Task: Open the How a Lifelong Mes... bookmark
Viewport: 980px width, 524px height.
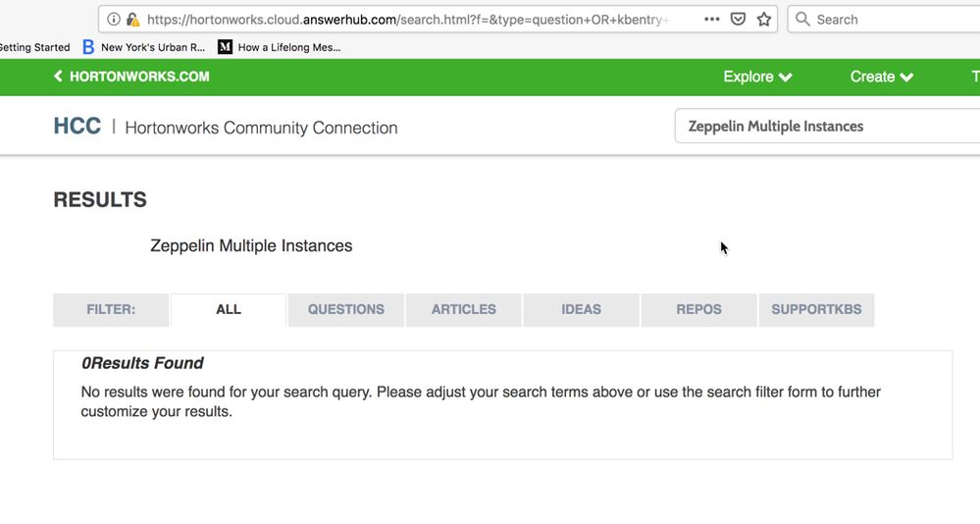Action: click(x=280, y=47)
